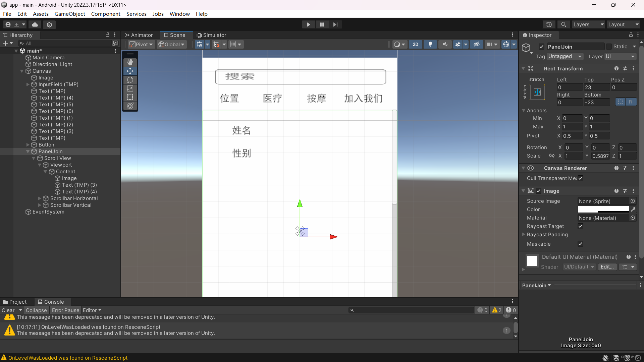
Task: Expand the Scrollbar Horizontal tree item
Action: (40, 198)
